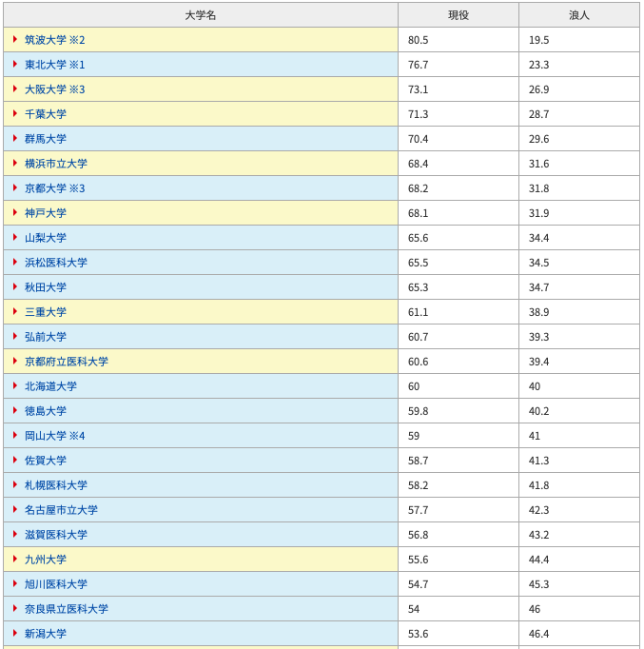Open the 群馬大学 link
The height and width of the screenshot is (649, 644).
tap(46, 139)
